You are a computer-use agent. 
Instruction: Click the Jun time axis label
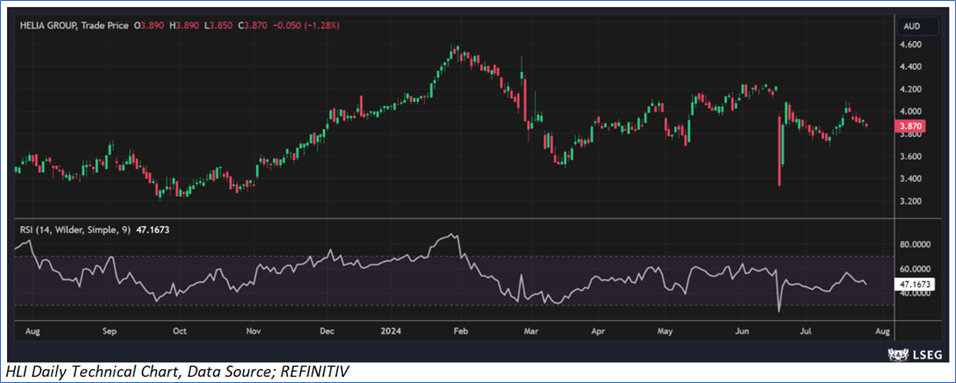click(x=742, y=332)
